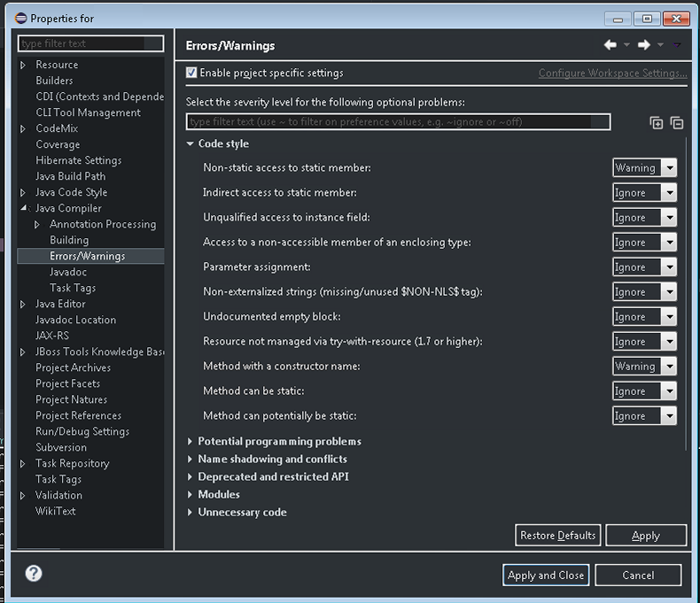Open Method with a constructor name dropdown
The height and width of the screenshot is (603, 700).
[x=644, y=367]
